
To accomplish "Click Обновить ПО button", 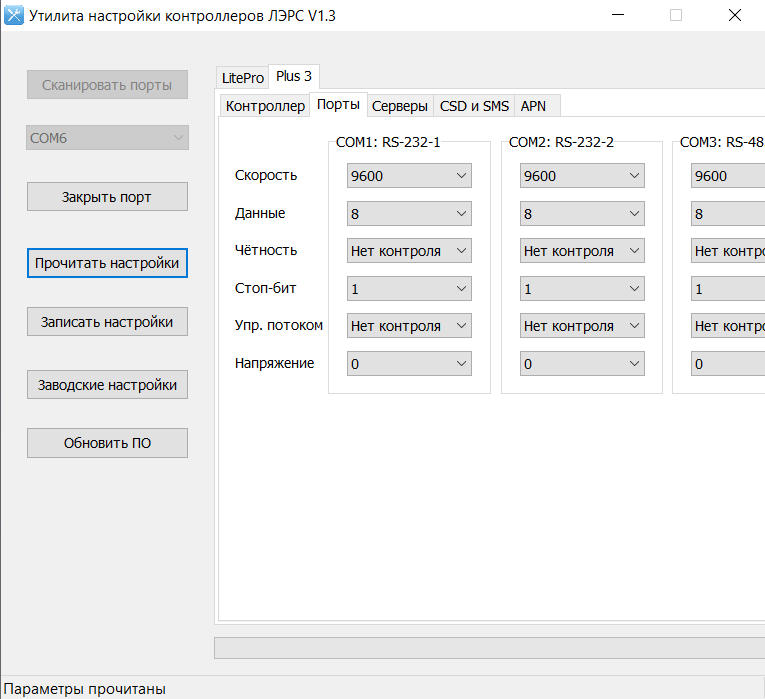I will pyautogui.click(x=107, y=443).
